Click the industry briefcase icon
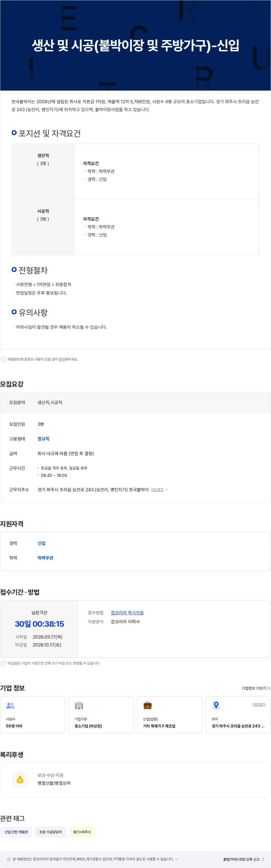Viewport: 271px width, 868px height. coord(148,705)
